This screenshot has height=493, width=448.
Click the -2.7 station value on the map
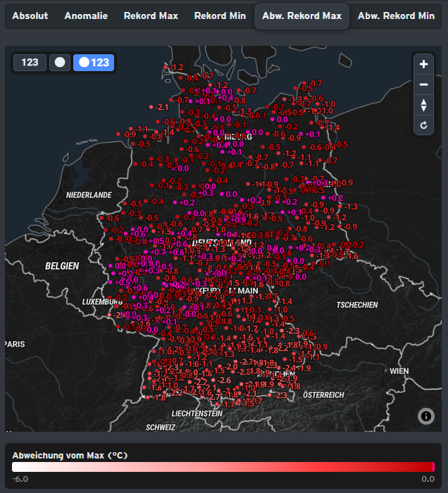click(213, 397)
